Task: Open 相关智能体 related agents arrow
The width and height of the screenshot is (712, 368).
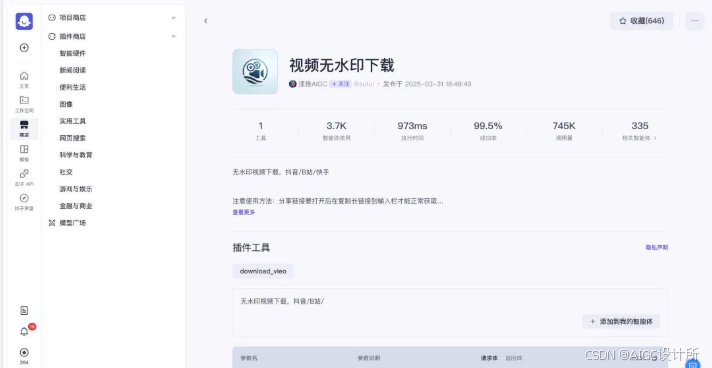Action: [655, 138]
